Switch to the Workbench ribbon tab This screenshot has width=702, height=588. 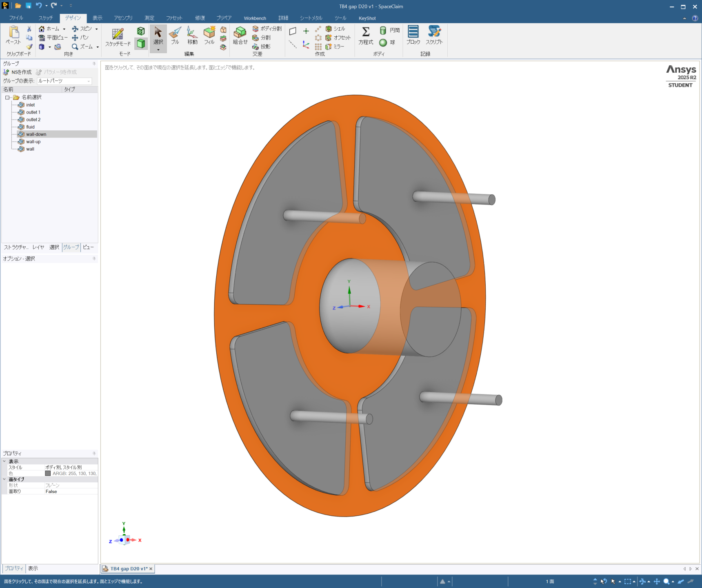point(255,18)
